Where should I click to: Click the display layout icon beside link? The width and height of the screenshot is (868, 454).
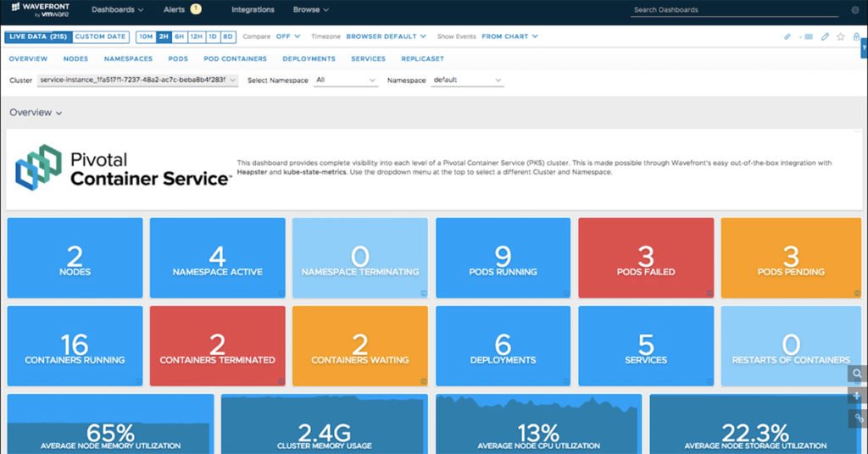[807, 36]
